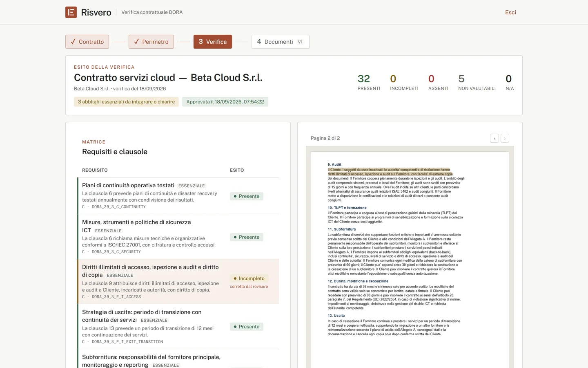
Task: Click the 'Contratto servizi cloud — Beta Cloud S.r.l.' title
Action: [168, 78]
